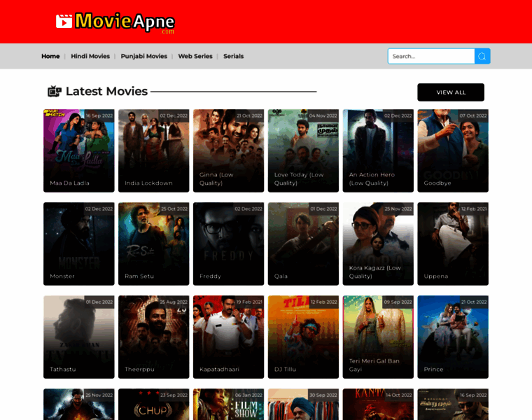Open Love Today (Low Quality) poster
Screen dimensions: 532x420
point(303,150)
